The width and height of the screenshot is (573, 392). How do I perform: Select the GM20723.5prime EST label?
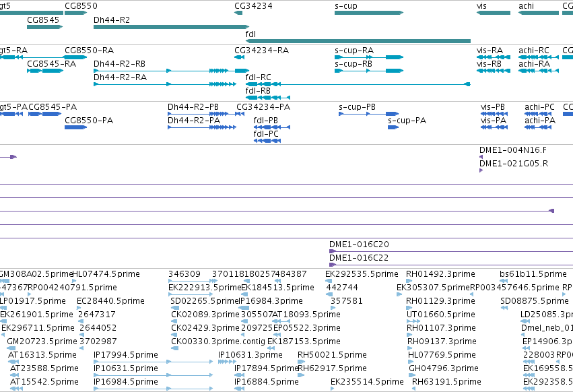coord(42,341)
